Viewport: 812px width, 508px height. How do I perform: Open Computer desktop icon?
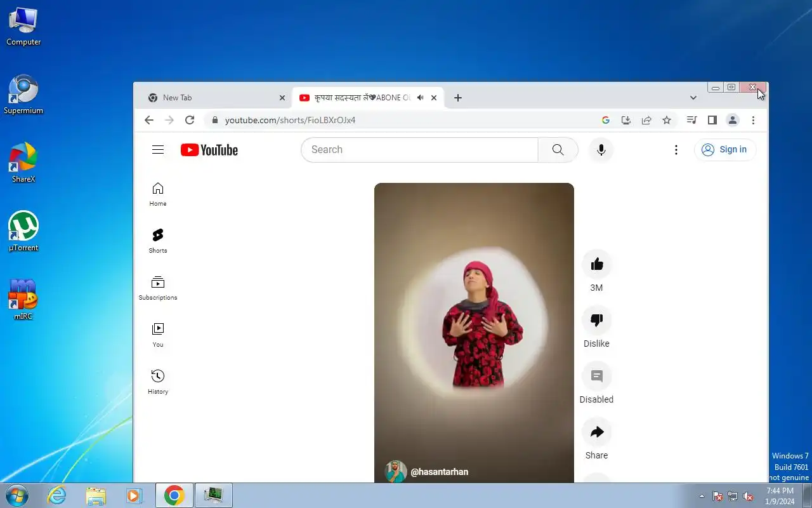coord(23,27)
